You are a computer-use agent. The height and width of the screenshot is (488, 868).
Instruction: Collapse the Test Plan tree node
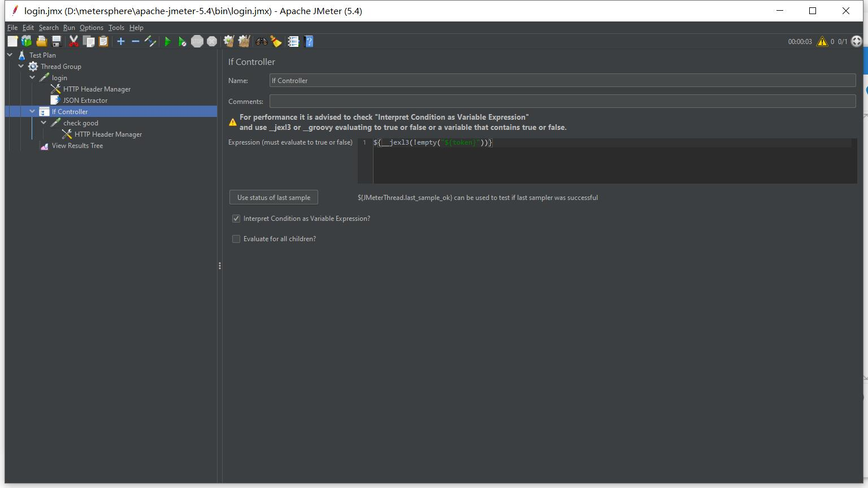pyautogui.click(x=10, y=55)
